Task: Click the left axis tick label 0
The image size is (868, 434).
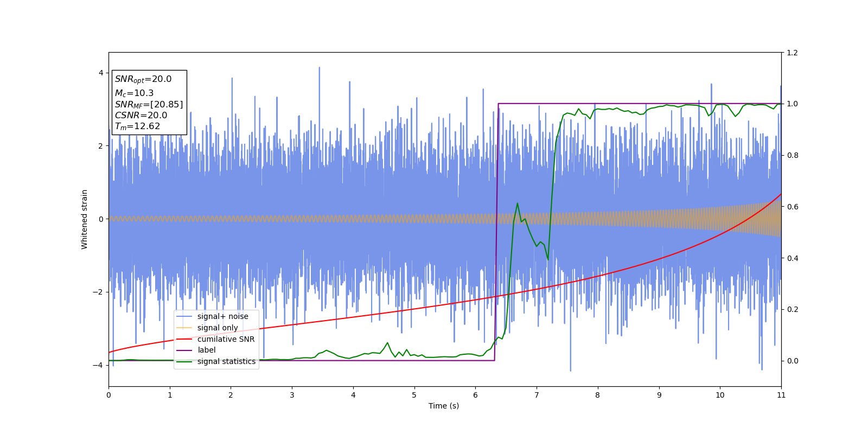Action: 101,219
